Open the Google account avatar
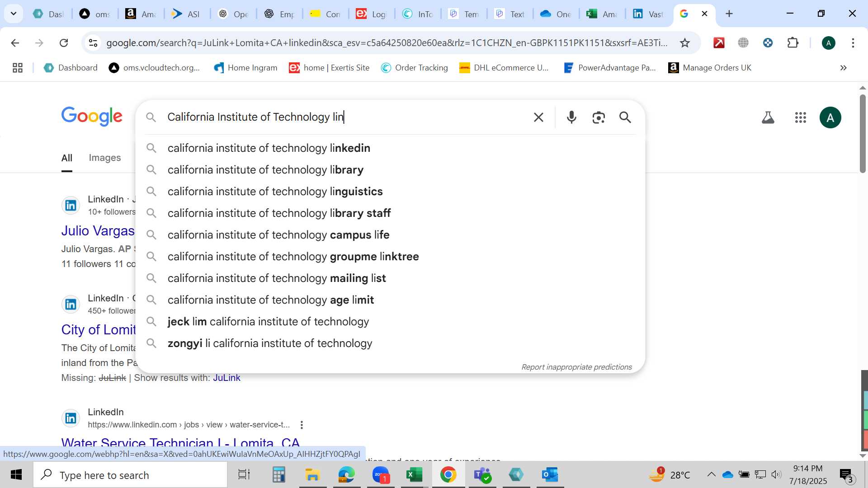 [830, 117]
